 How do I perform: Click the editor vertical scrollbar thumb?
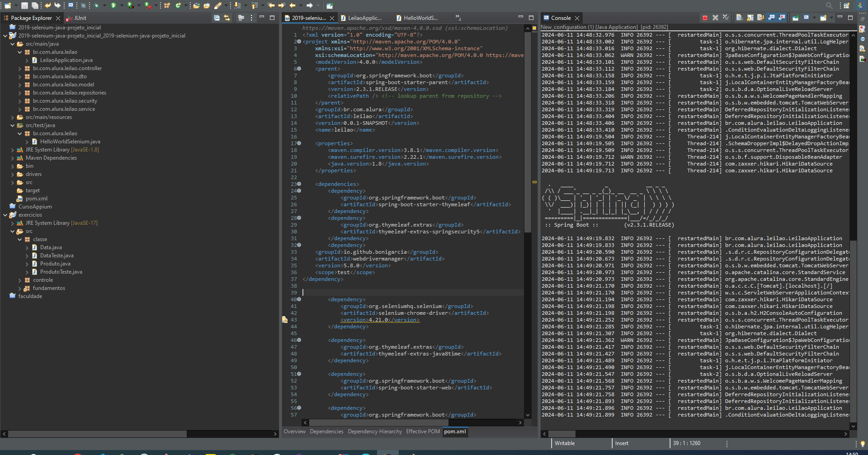point(528,132)
